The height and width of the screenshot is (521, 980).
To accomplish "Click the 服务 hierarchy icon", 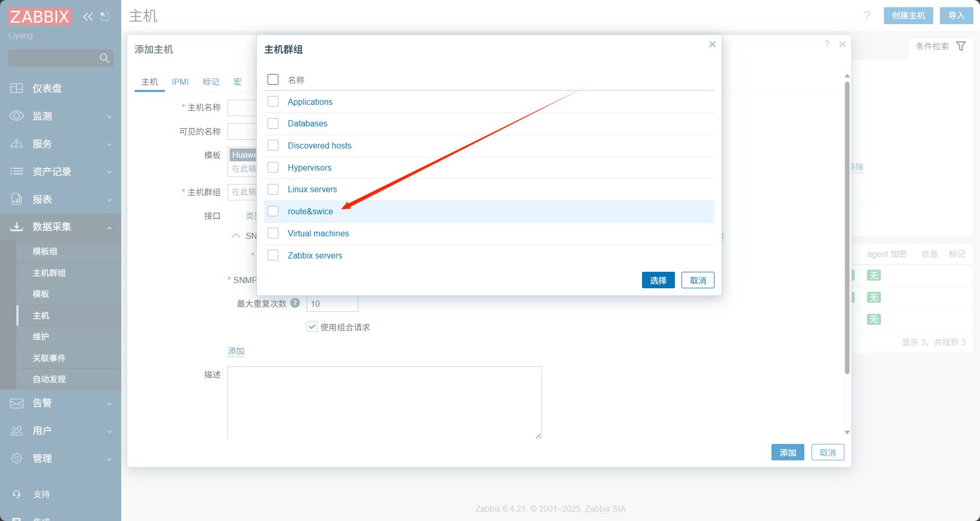I will pos(16,144).
